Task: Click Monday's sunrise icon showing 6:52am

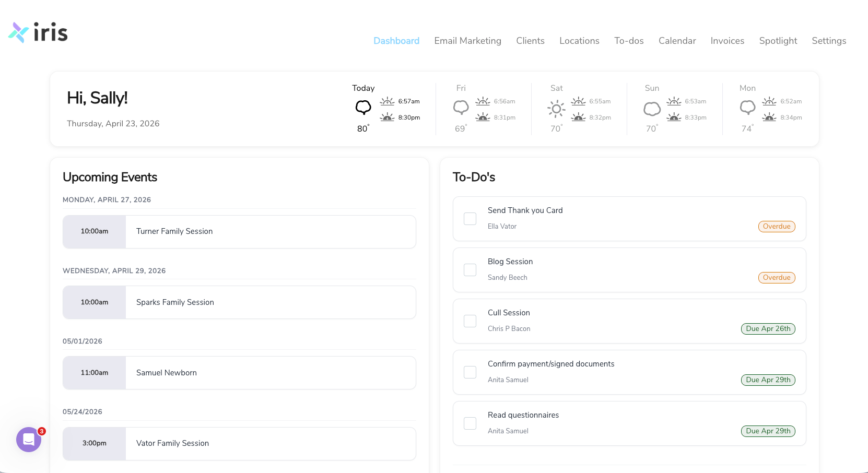Action: point(769,101)
